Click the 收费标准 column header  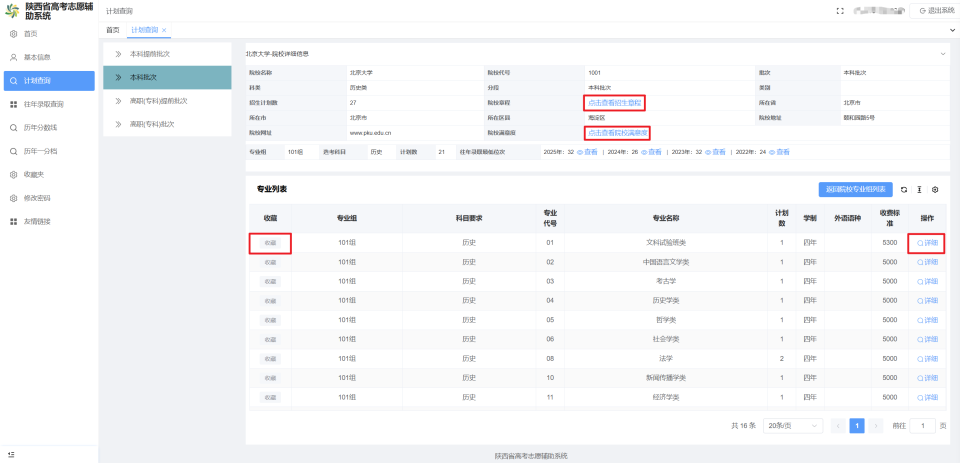click(889, 218)
